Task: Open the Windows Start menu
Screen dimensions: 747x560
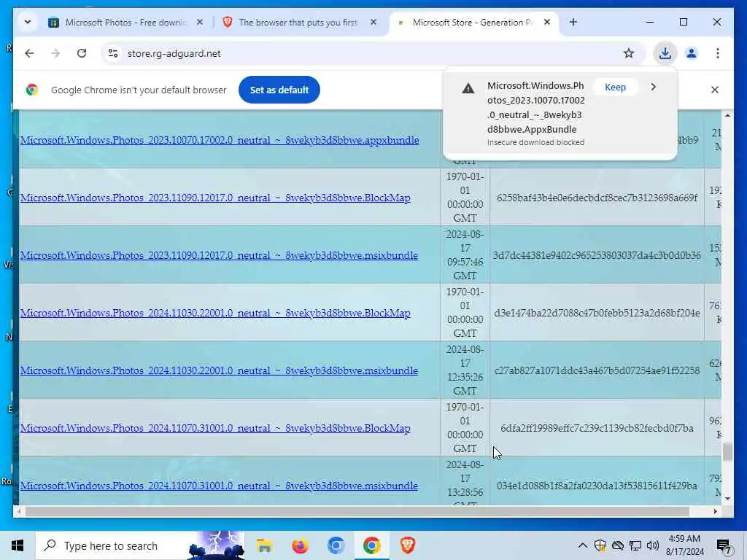Action: (18, 545)
